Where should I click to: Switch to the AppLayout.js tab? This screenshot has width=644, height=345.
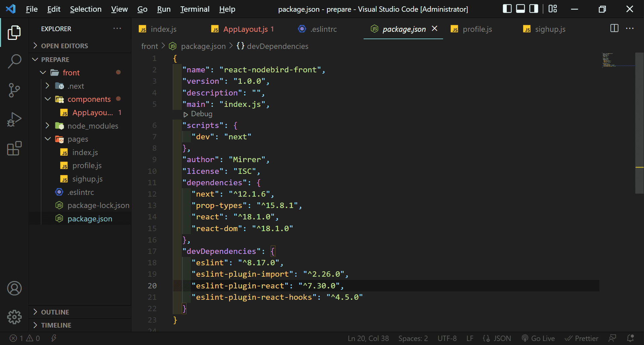pos(245,29)
